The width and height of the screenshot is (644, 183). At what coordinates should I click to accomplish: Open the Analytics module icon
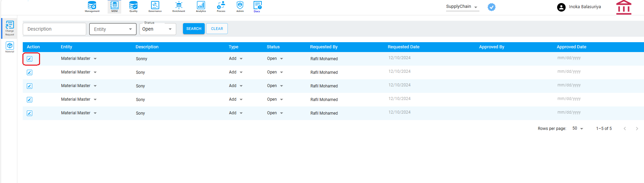click(x=201, y=6)
